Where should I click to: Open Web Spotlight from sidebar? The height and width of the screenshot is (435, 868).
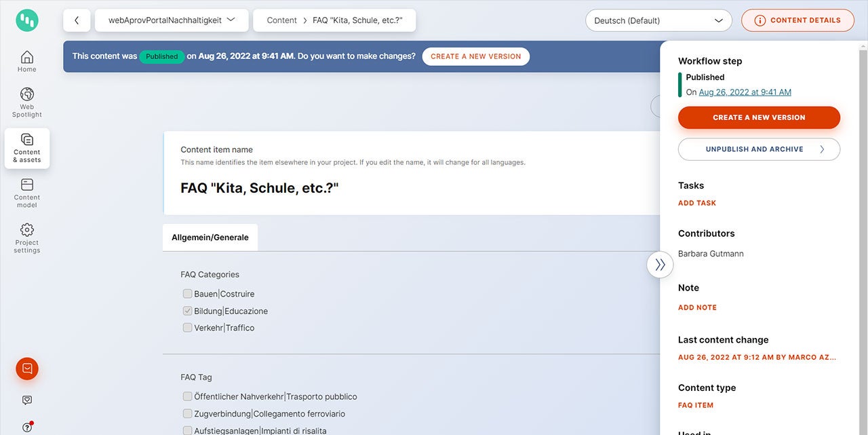point(27,102)
